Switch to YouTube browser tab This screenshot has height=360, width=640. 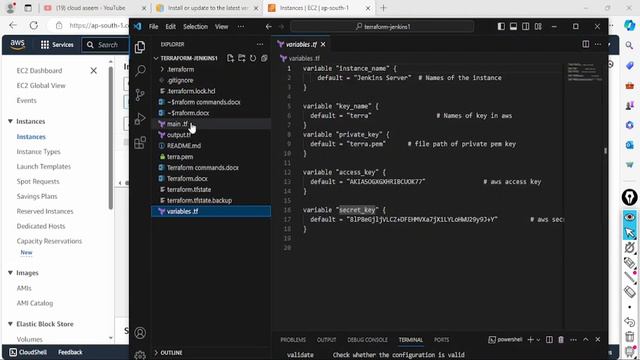96,8
